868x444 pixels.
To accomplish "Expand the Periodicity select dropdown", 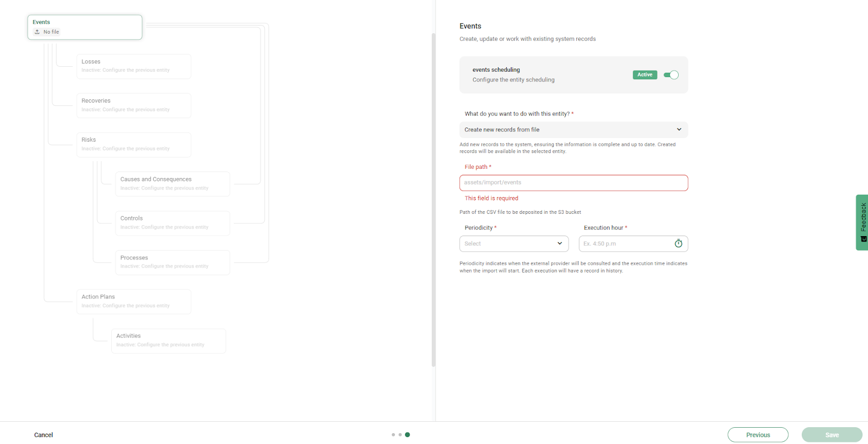I will click(x=514, y=244).
